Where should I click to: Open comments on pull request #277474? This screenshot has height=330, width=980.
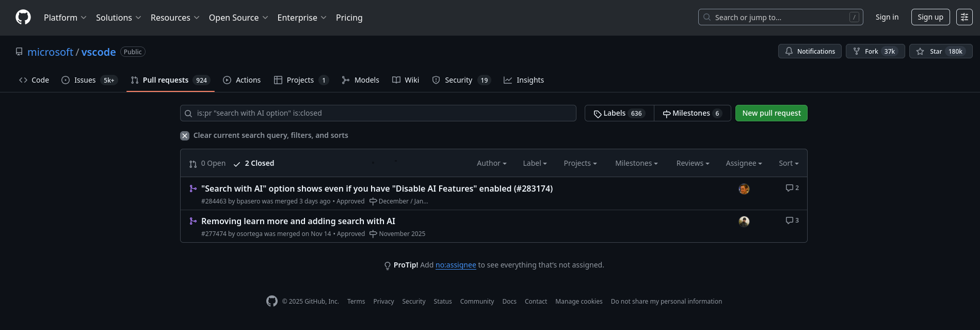click(792, 221)
